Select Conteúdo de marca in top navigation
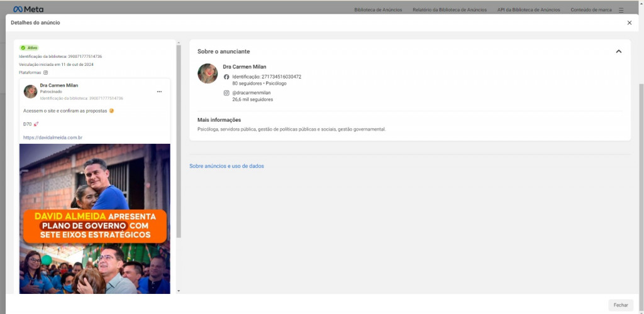The width and height of the screenshot is (644, 314). pos(591,10)
